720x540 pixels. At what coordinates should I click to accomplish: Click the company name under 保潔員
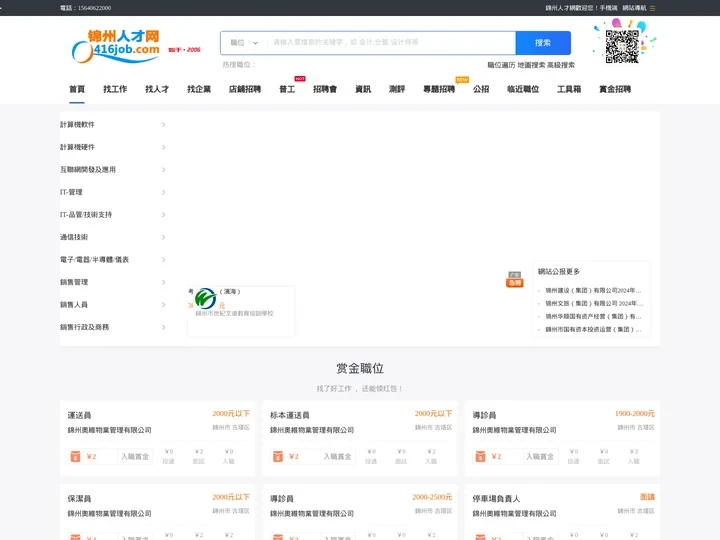point(109,513)
